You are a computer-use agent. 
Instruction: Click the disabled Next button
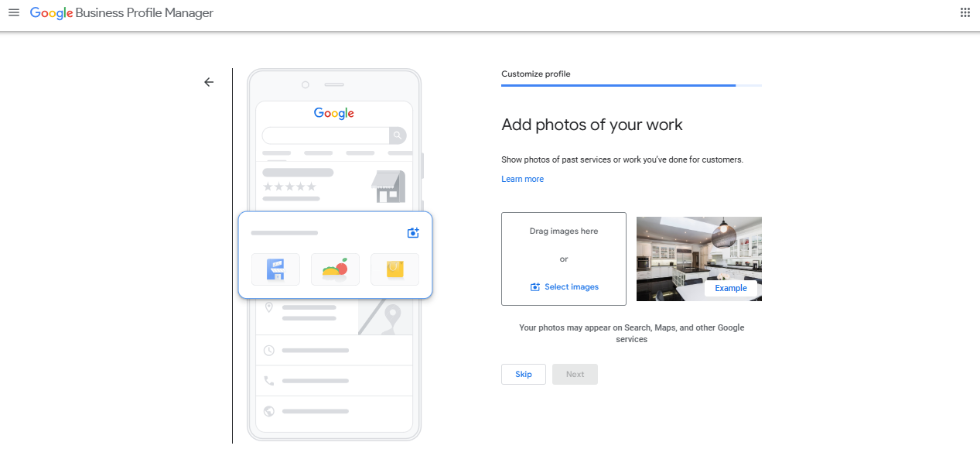tap(575, 374)
